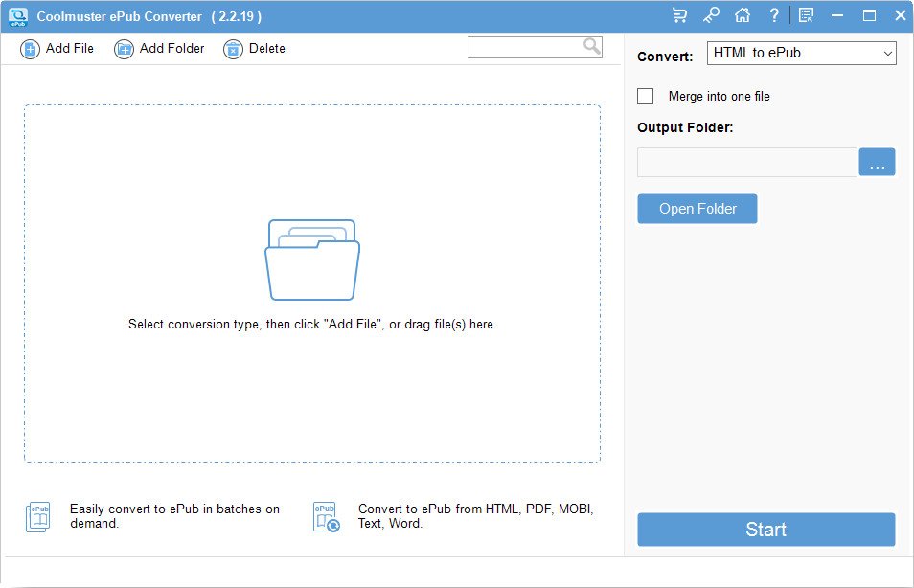Open help via the question mark icon

click(774, 15)
